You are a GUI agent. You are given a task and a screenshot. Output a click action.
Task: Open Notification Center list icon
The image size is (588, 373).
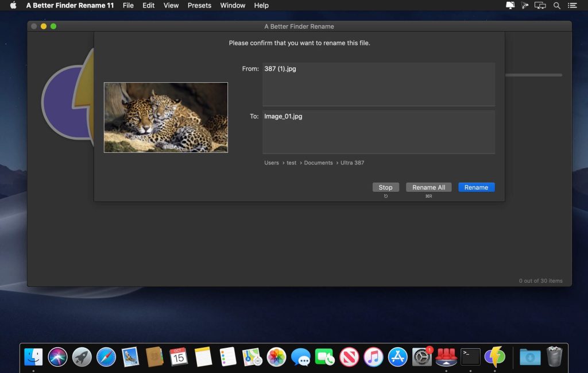574,6
